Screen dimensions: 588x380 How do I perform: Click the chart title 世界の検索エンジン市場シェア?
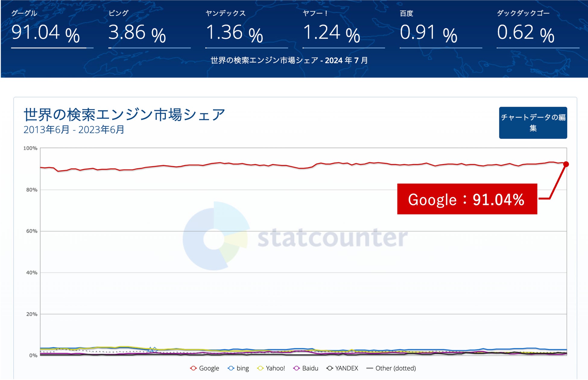124,115
